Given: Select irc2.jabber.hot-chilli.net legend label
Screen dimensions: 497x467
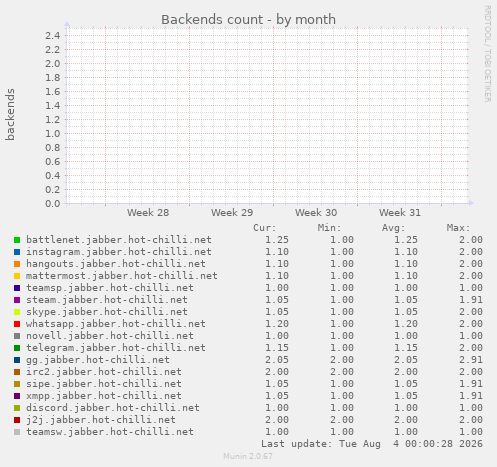Looking at the screenshot, I should pyautogui.click(x=104, y=372).
